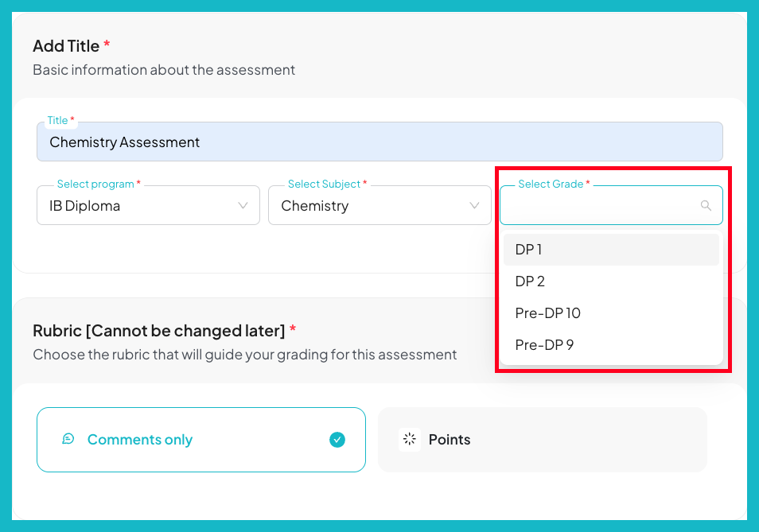This screenshot has height=532, width=759.
Task: Click the checkmark icon on Comments only card
Action: click(337, 439)
